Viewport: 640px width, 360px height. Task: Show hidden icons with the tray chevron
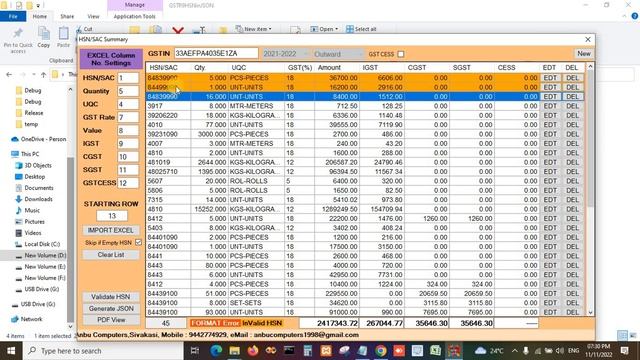(x=514, y=351)
